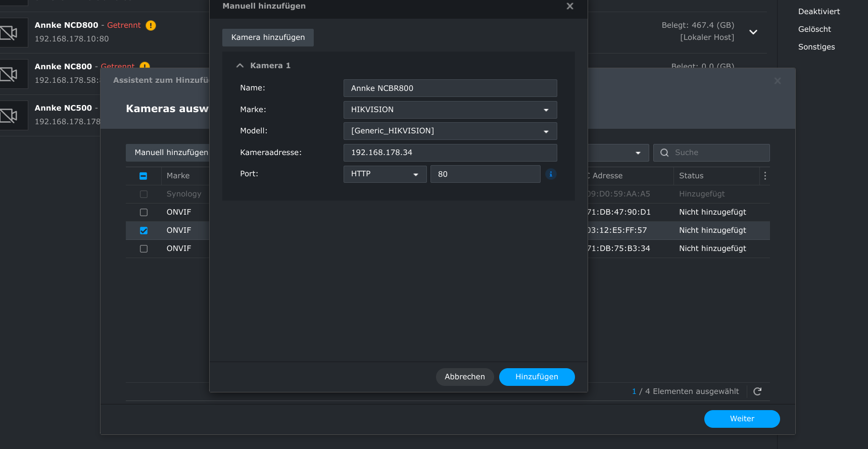Click the Kameraadresse input field

click(x=450, y=153)
